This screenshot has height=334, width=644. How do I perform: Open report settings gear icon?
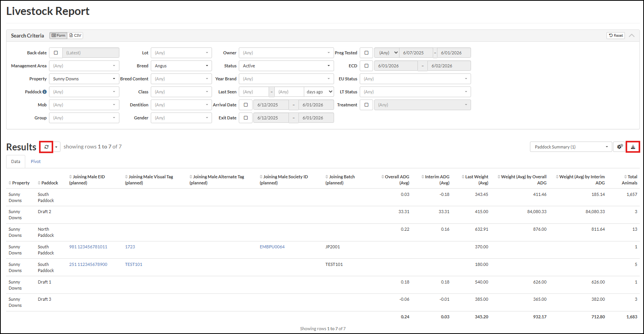click(x=619, y=147)
